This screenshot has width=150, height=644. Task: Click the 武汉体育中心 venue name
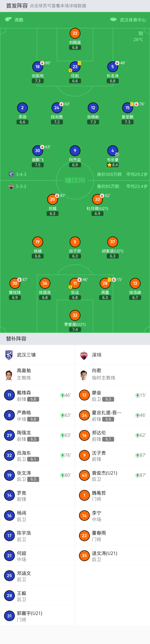click(133, 20)
